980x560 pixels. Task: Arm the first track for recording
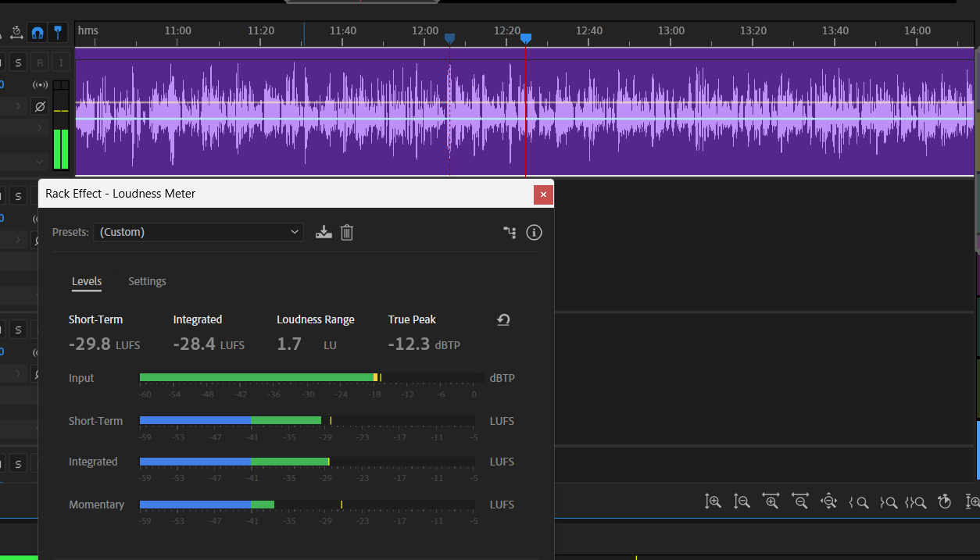point(40,62)
